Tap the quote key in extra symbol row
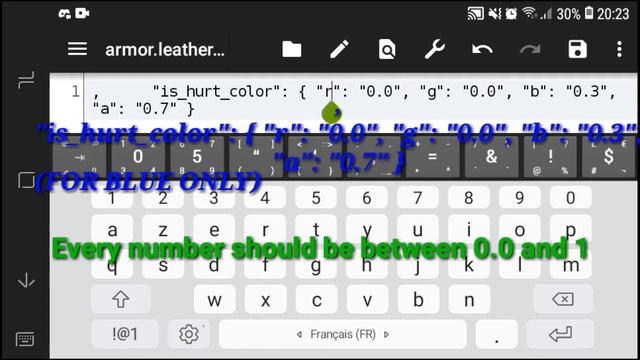 (256, 157)
